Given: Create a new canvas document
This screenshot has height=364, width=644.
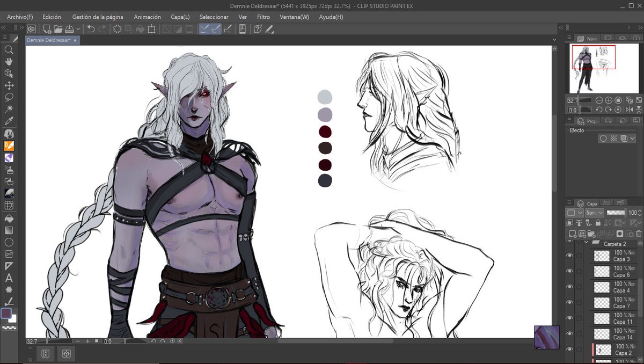Looking at the screenshot, I should point(47,29).
